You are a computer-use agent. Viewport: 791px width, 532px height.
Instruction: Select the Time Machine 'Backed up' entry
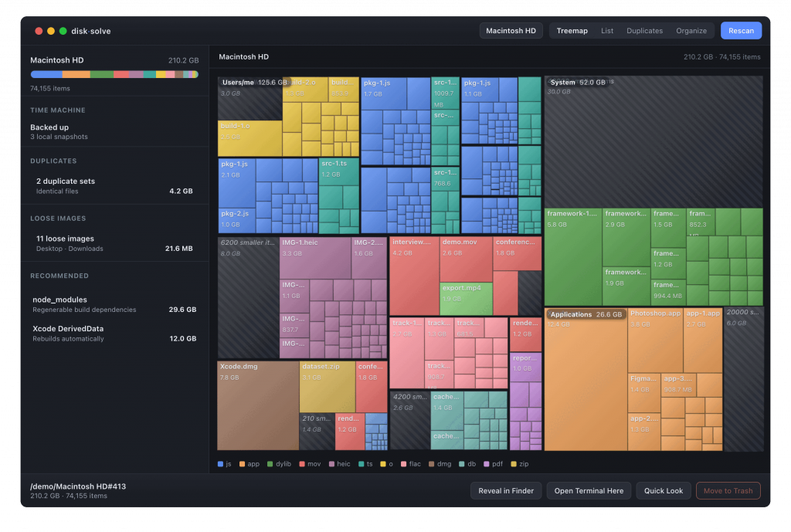pos(114,131)
